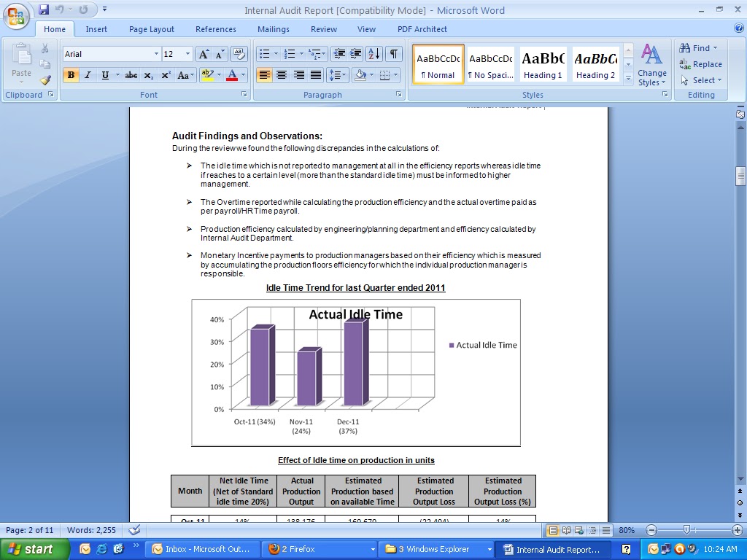Toggle Bold formatting
The height and width of the screenshot is (560, 747).
[71, 75]
